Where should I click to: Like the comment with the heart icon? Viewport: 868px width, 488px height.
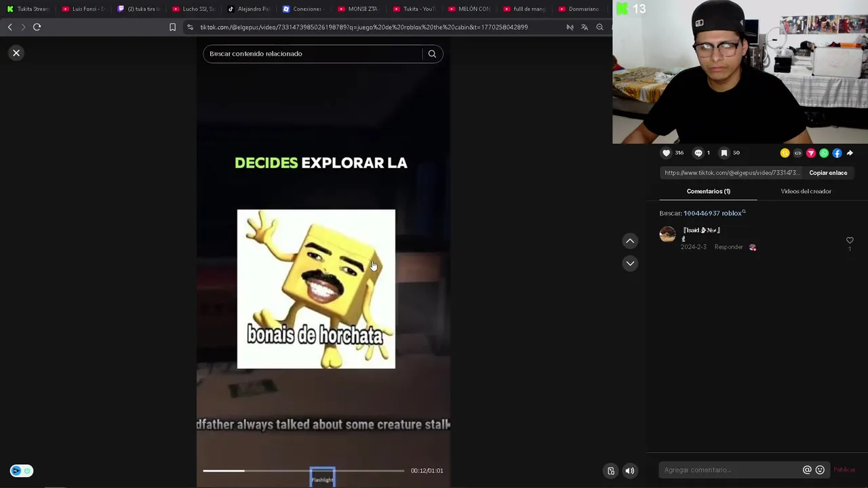click(x=850, y=241)
